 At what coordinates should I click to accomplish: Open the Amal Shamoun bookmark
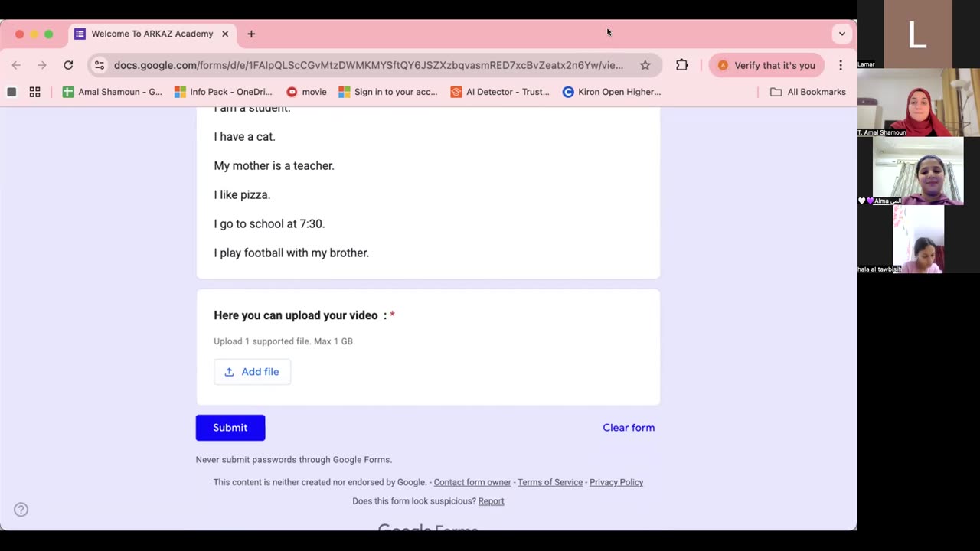coord(113,92)
